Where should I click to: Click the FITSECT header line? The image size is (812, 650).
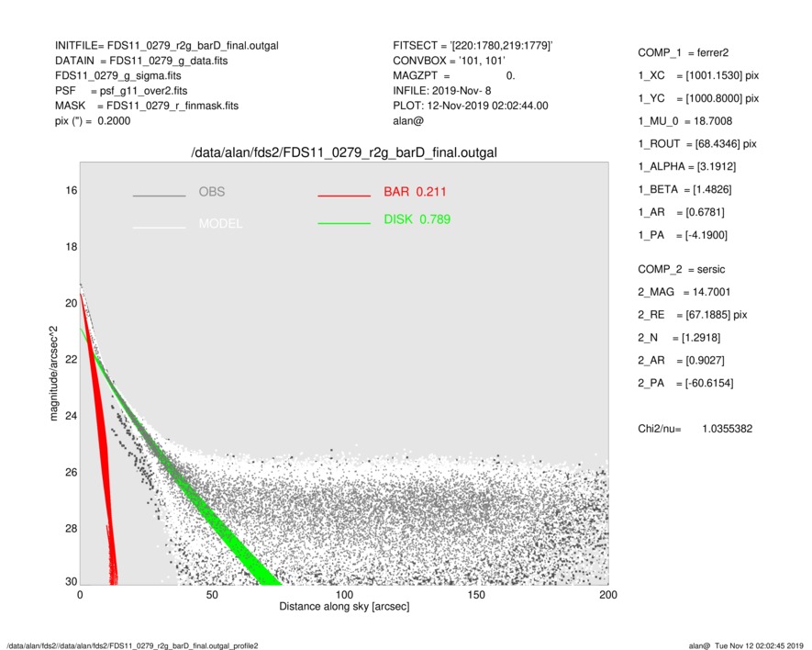pos(473,46)
